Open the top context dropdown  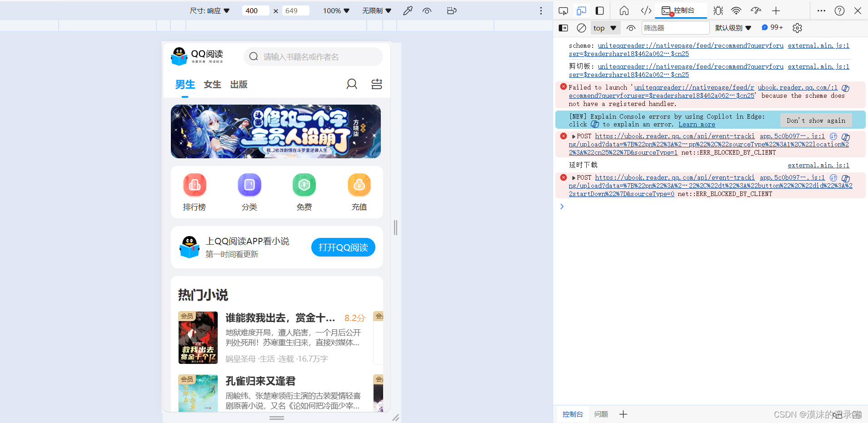pyautogui.click(x=605, y=28)
